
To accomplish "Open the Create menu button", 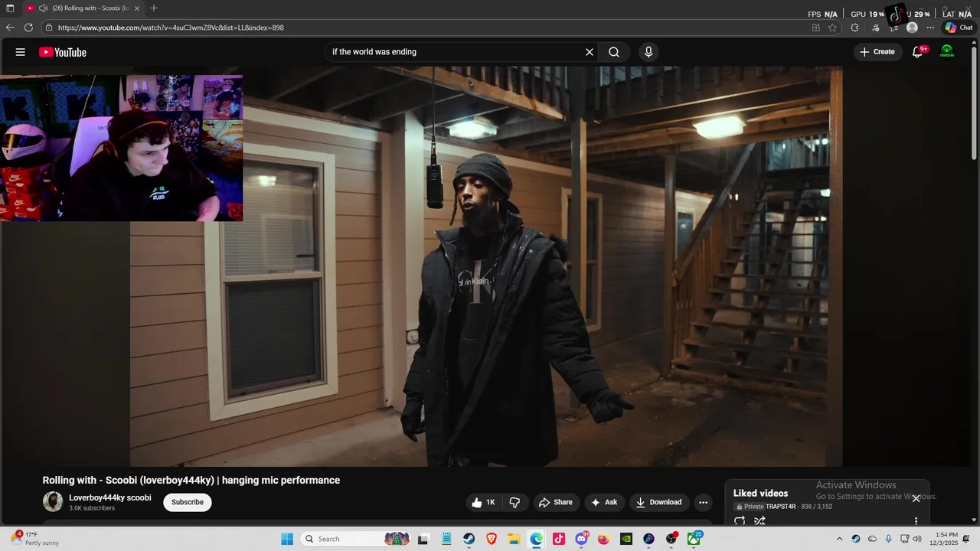I will pos(877,52).
